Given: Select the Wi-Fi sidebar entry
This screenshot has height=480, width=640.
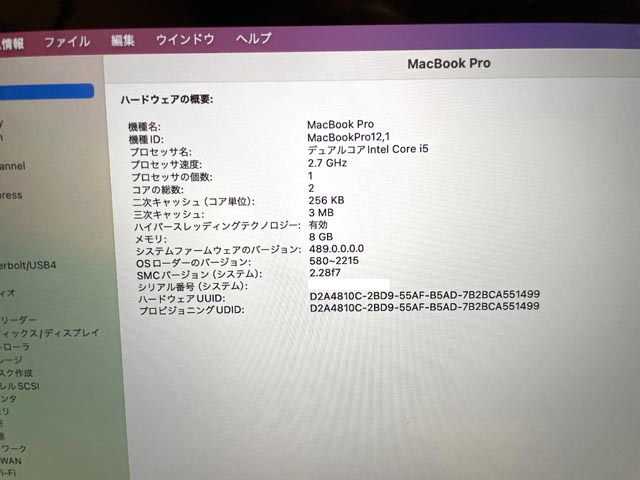Looking at the screenshot, I should point(10,474).
